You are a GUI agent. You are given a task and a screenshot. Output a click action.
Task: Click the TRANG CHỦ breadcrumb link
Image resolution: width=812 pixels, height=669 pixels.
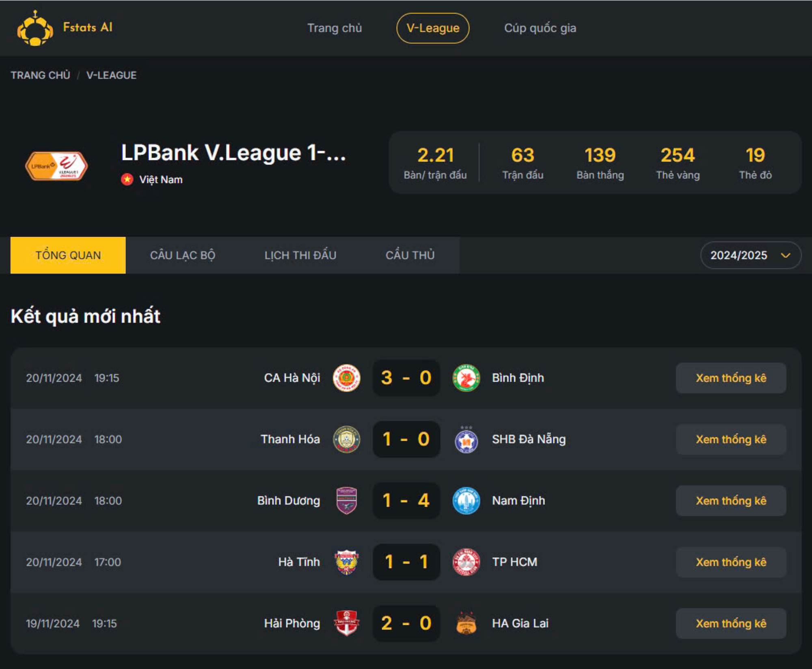point(40,75)
